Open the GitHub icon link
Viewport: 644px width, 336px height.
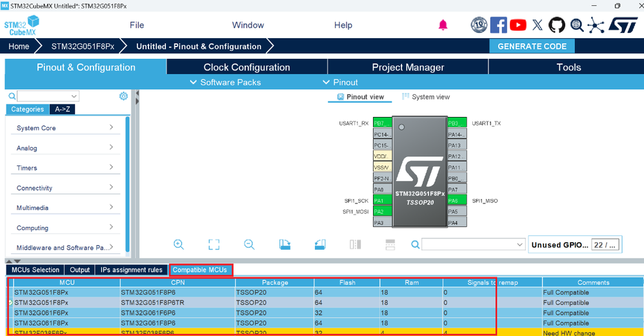click(557, 25)
